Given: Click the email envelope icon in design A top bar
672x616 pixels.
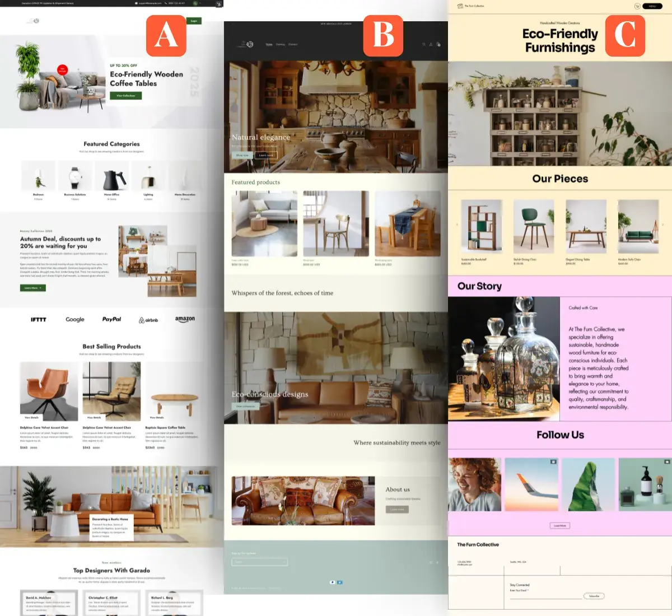Looking at the screenshot, I should coord(136,3).
